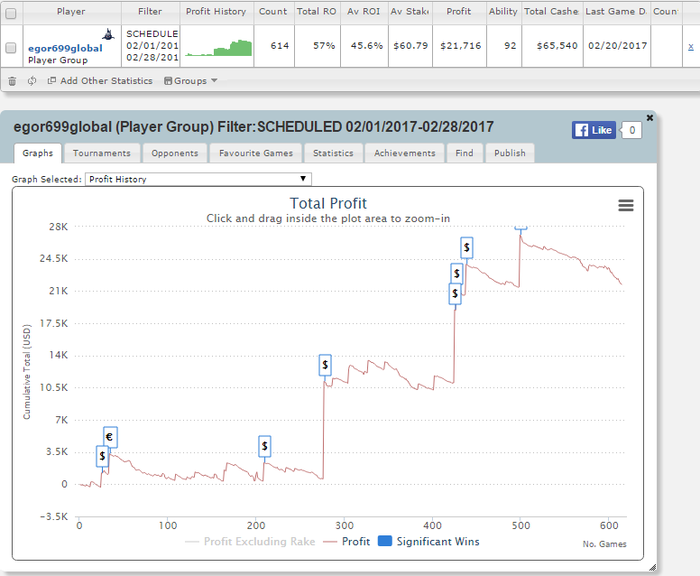This screenshot has height=576, width=700.
Task: Click the Av Stake column header
Action: 410,12
